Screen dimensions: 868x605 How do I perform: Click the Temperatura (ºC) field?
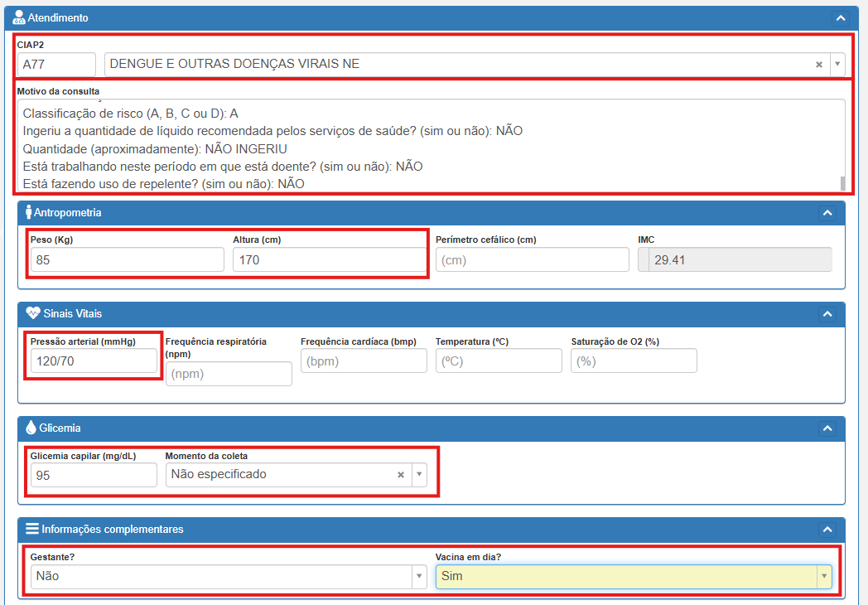click(498, 361)
